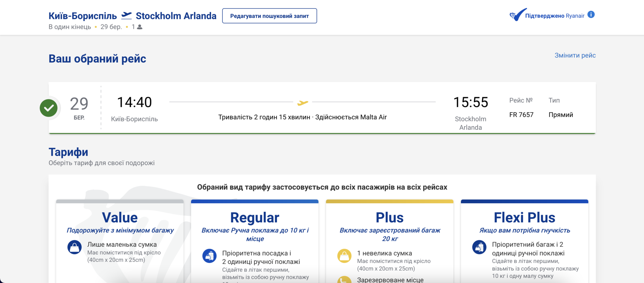Click the Змінити рейс link

click(x=575, y=55)
